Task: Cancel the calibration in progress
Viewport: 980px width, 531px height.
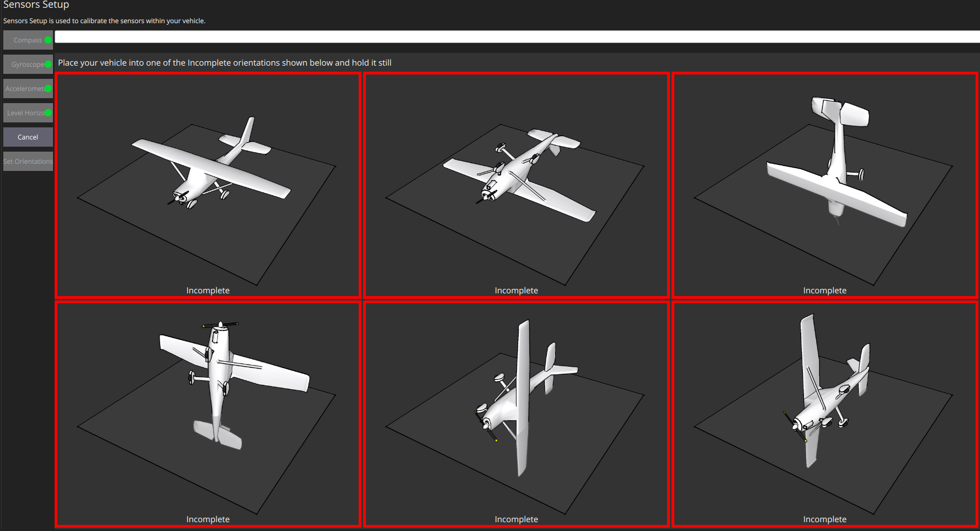Action: click(x=28, y=137)
